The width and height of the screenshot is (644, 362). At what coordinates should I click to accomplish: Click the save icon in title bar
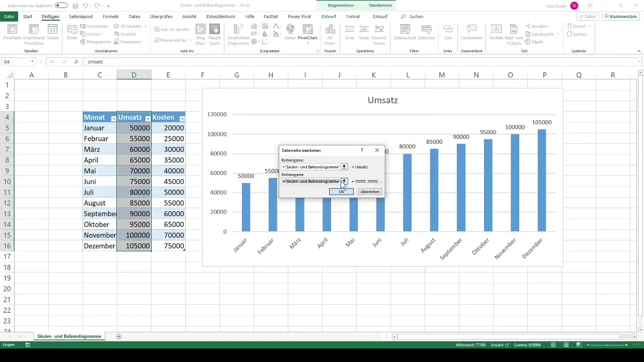(75, 5)
